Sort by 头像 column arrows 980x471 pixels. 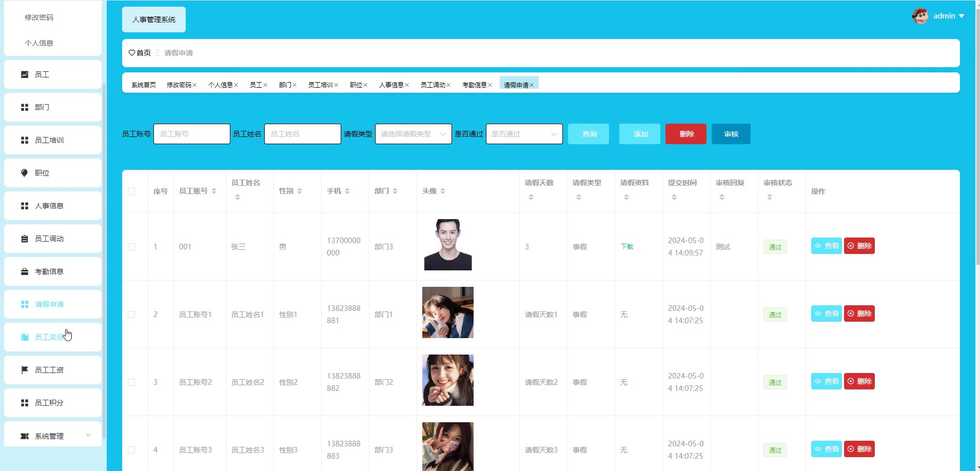click(443, 191)
